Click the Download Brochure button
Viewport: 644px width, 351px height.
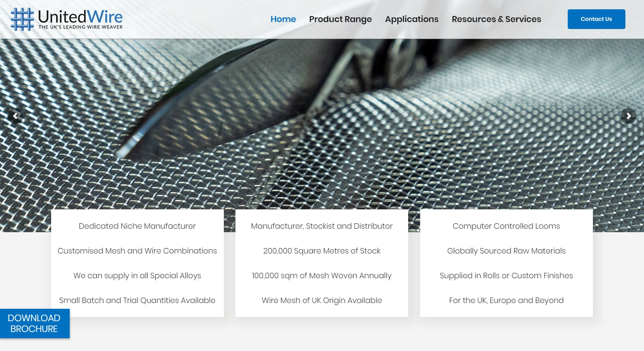click(34, 324)
